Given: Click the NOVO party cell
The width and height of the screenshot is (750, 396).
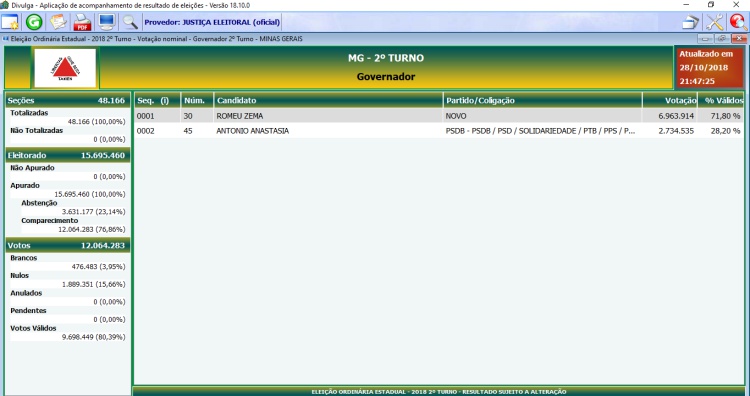Looking at the screenshot, I should [x=456, y=116].
